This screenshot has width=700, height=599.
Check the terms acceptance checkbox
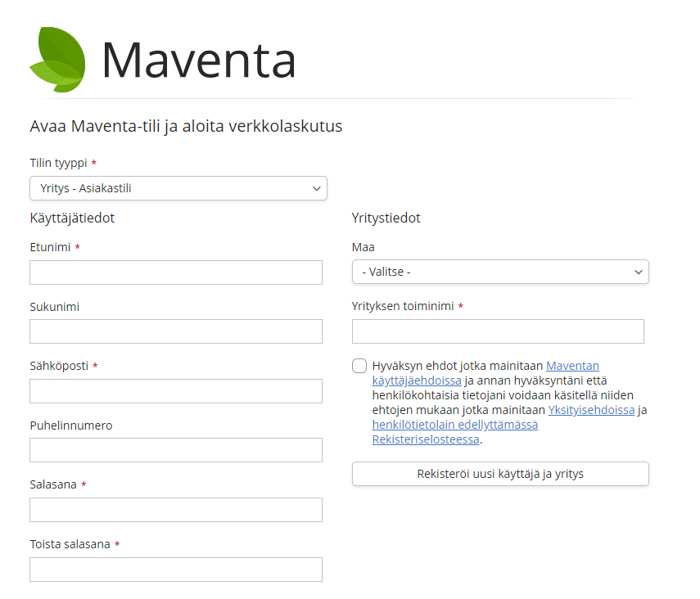click(x=358, y=366)
